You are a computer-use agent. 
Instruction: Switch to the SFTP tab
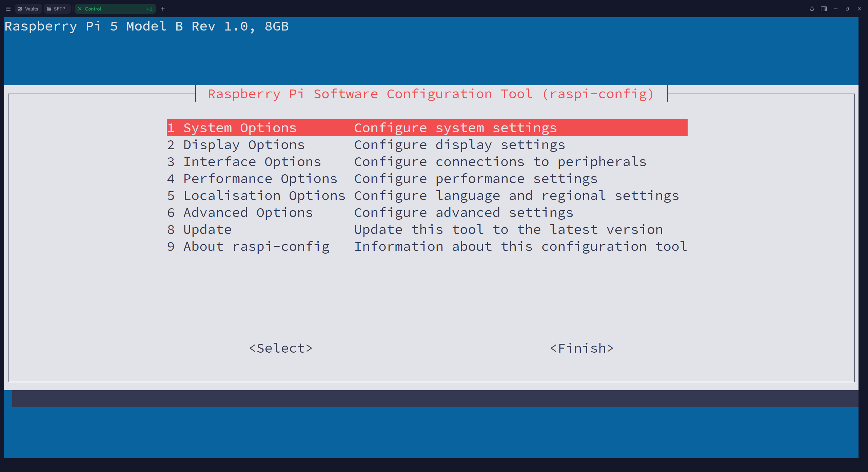tap(56, 9)
